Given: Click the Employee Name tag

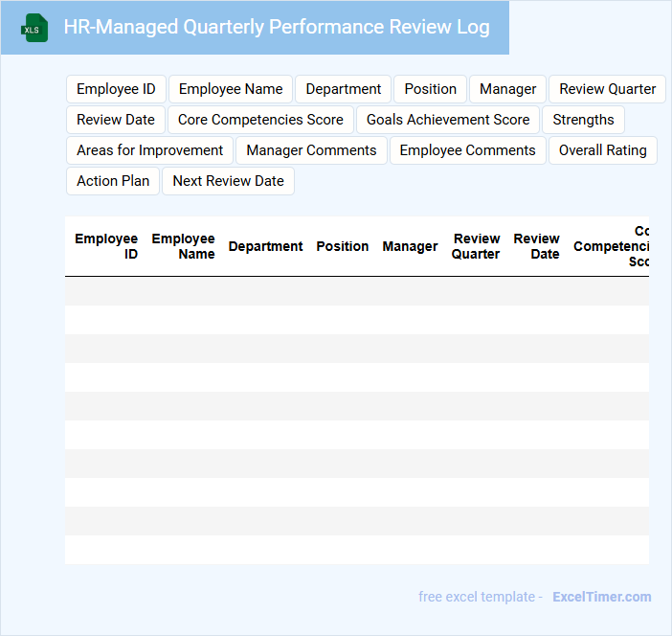Looking at the screenshot, I should click(x=231, y=89).
